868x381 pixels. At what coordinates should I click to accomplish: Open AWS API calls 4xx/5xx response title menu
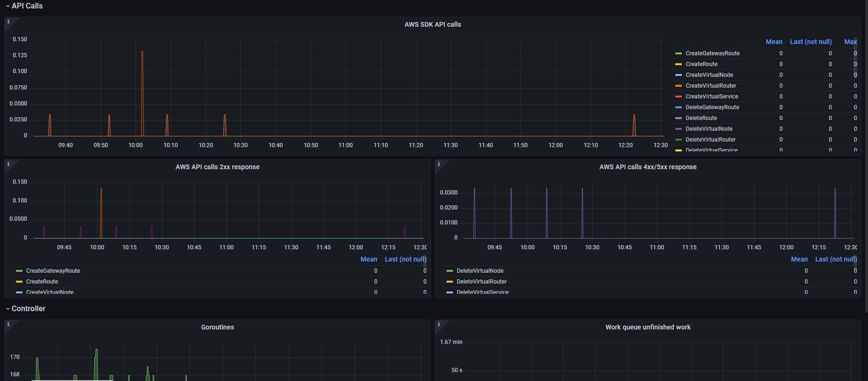(x=648, y=167)
